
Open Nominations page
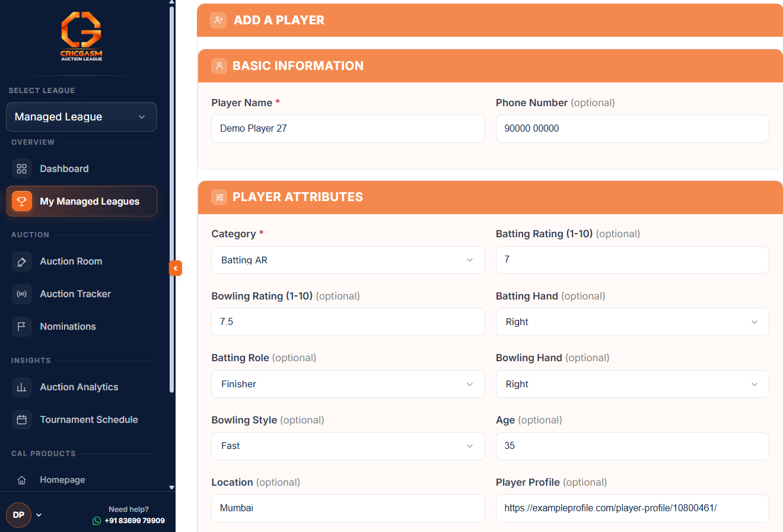pos(81,326)
